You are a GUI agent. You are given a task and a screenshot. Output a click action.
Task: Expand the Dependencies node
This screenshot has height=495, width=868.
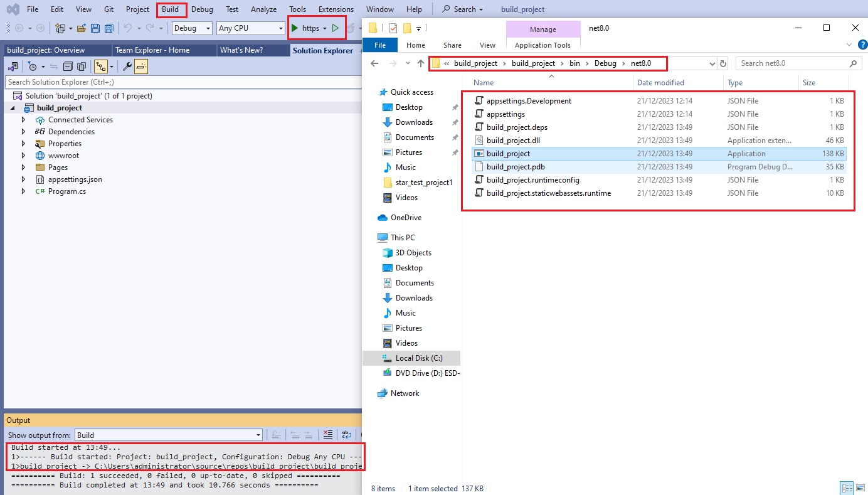click(24, 132)
